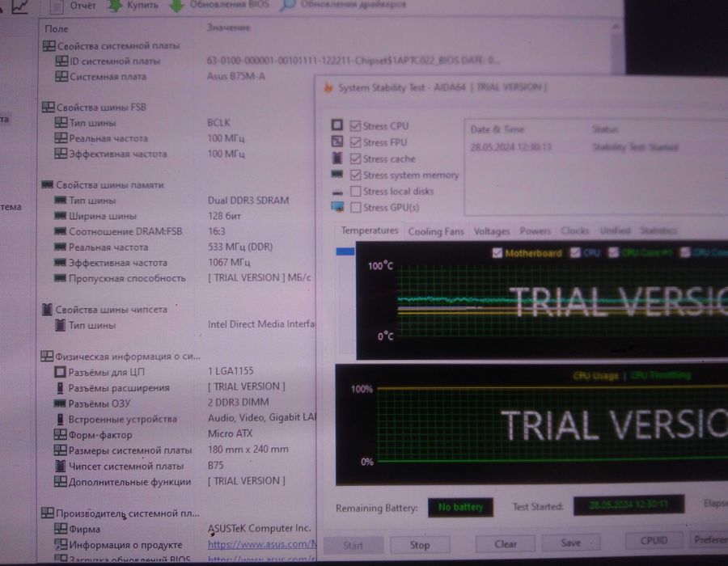Image resolution: width=728 pixels, height=566 pixels.
Task: Switch to the Temperatures tab
Action: [370, 230]
